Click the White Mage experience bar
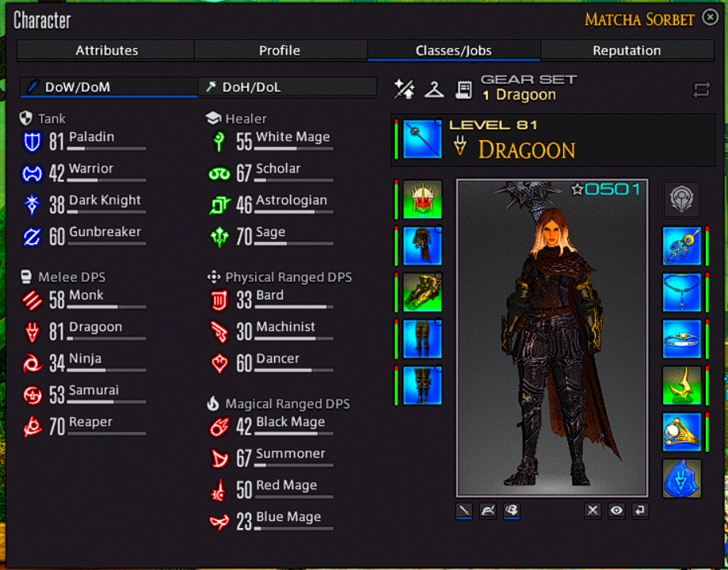 293,149
